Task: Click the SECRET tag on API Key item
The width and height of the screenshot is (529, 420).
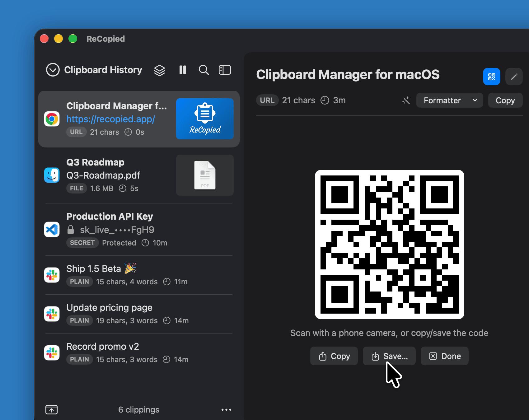Action: [x=82, y=243]
